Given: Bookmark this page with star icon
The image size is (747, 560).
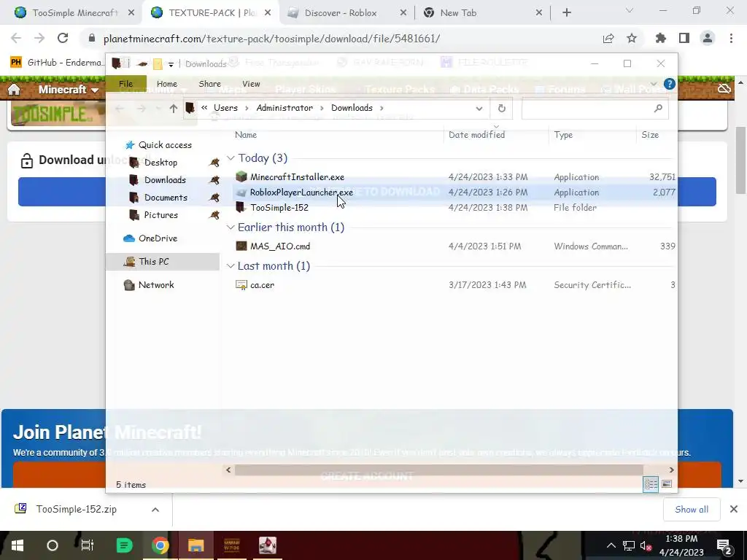Looking at the screenshot, I should 632,39.
